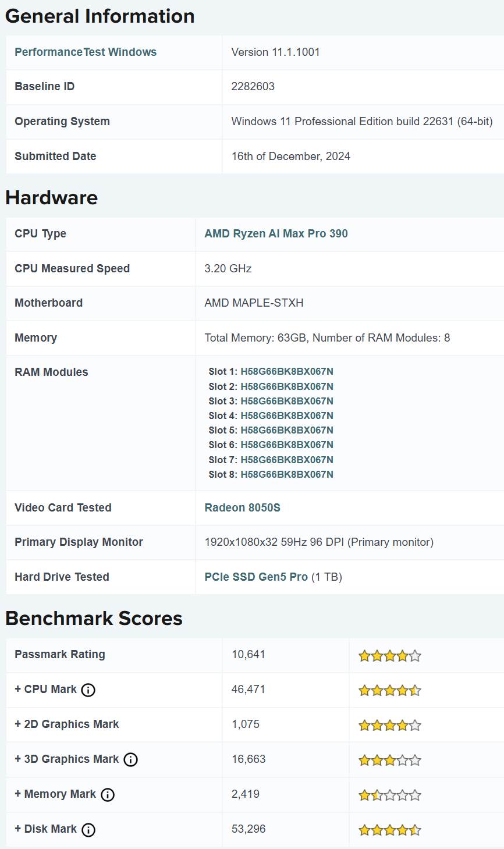The image size is (504, 849).
Task: Click the Baseline ID value 2282603
Action: (x=253, y=86)
